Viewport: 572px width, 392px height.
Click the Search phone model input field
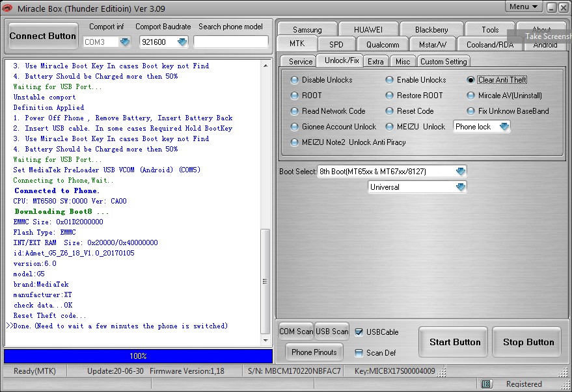click(230, 42)
